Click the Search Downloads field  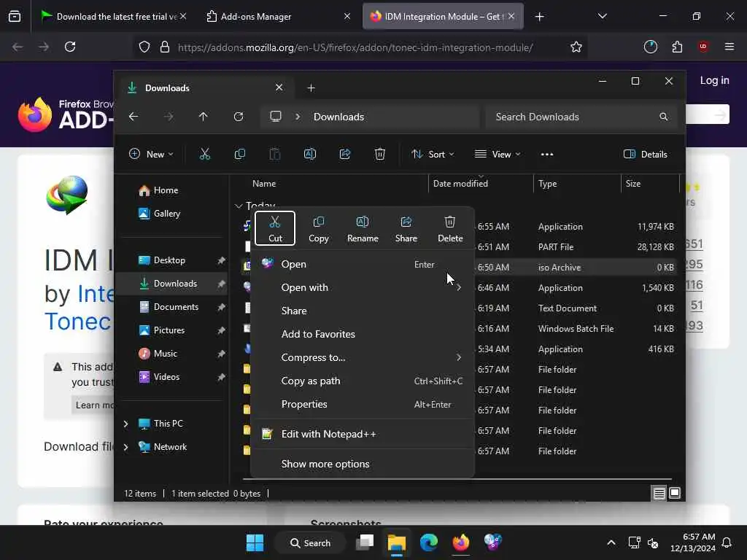(581, 117)
